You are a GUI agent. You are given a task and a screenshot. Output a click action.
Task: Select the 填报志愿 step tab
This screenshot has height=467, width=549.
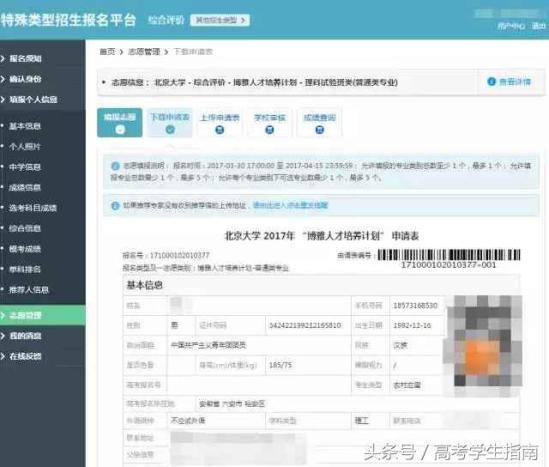120,123
